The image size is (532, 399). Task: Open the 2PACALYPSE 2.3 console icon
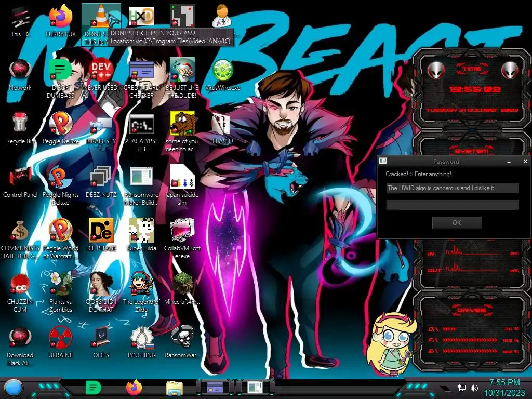click(141, 132)
